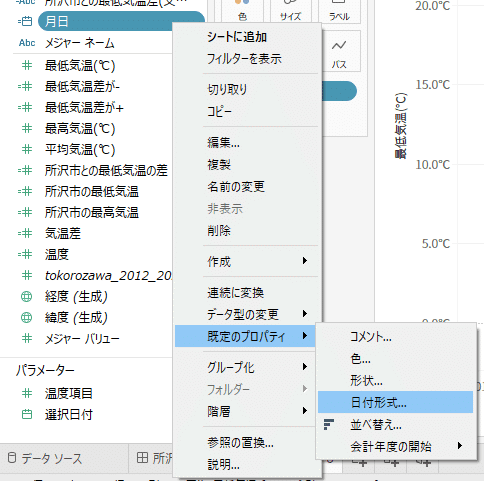Viewport: 484px width, 481px height.
Task: Click number icon beside 平均気温(℃)
Action: coord(27,149)
